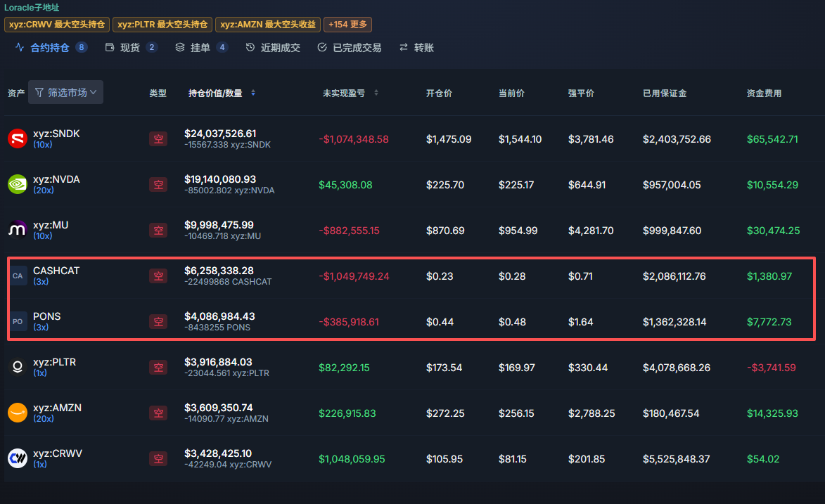The height and width of the screenshot is (504, 825).
Task: Click the short badge in PONS row
Action: coord(158,321)
